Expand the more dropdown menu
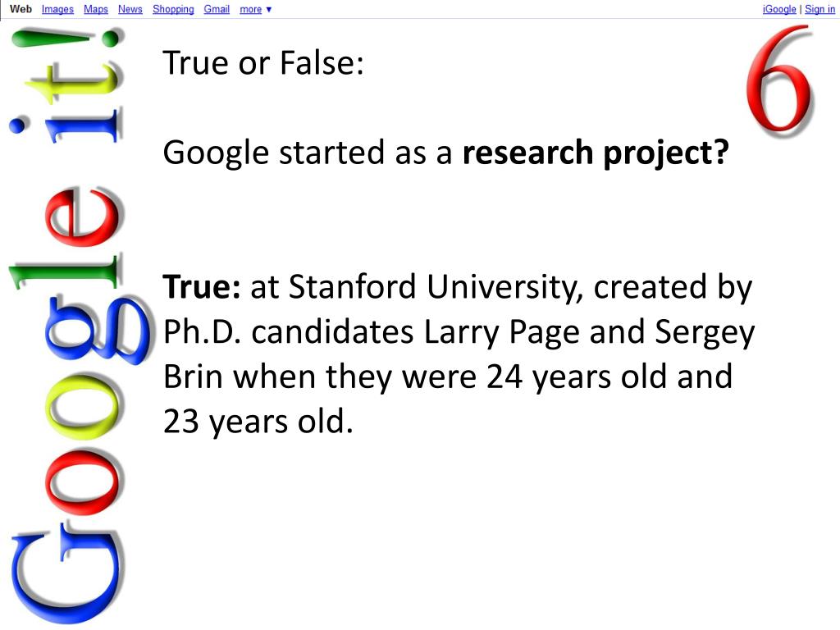The width and height of the screenshot is (840, 630). (x=256, y=9)
